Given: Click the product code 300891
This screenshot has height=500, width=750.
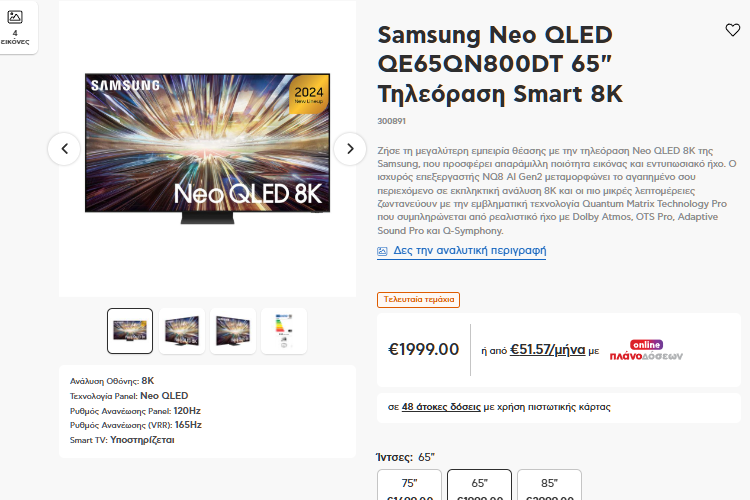Looking at the screenshot, I should 391,121.
